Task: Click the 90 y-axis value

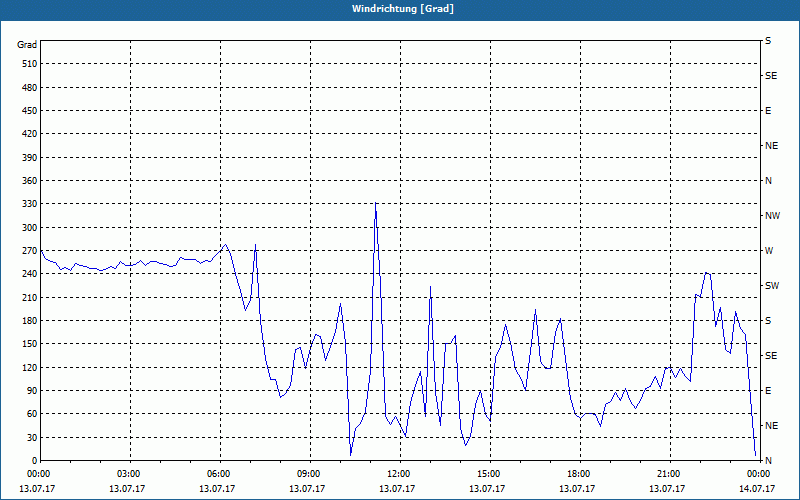Action: pyautogui.click(x=32, y=391)
